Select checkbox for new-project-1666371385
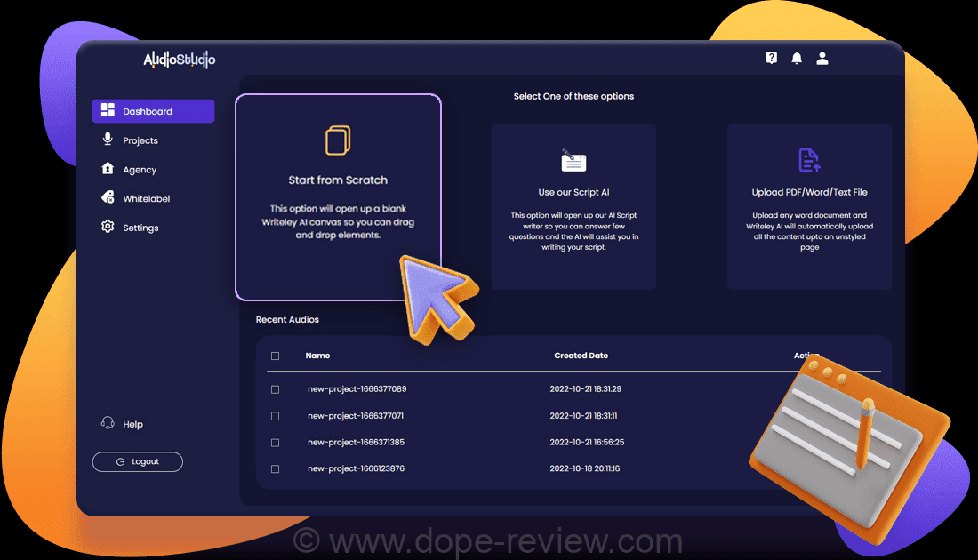 275,443
